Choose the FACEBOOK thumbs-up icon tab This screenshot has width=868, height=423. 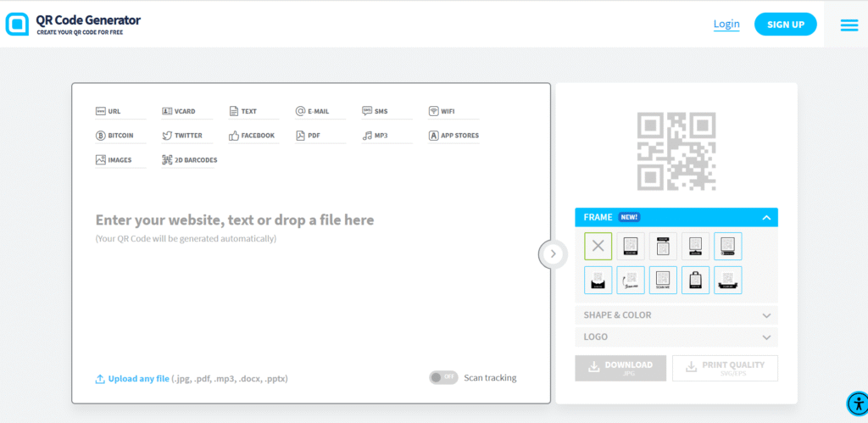coord(252,135)
